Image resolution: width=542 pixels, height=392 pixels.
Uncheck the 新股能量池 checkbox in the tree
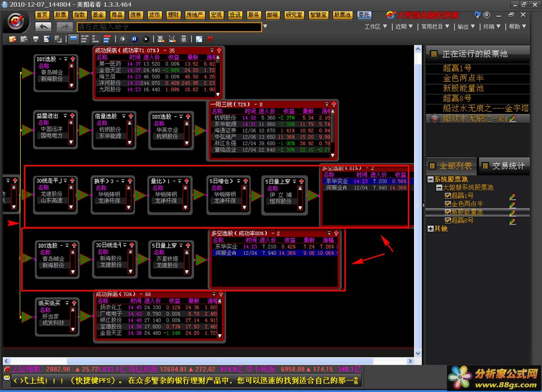coord(447,212)
